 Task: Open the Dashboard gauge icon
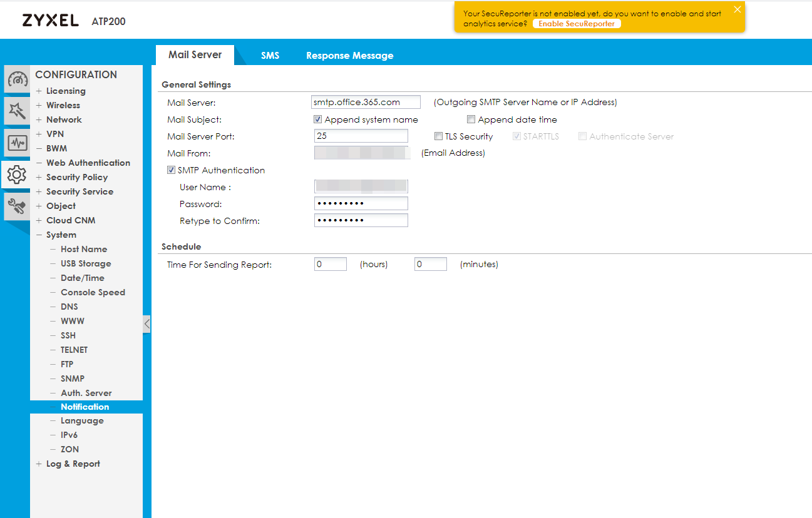(x=17, y=79)
